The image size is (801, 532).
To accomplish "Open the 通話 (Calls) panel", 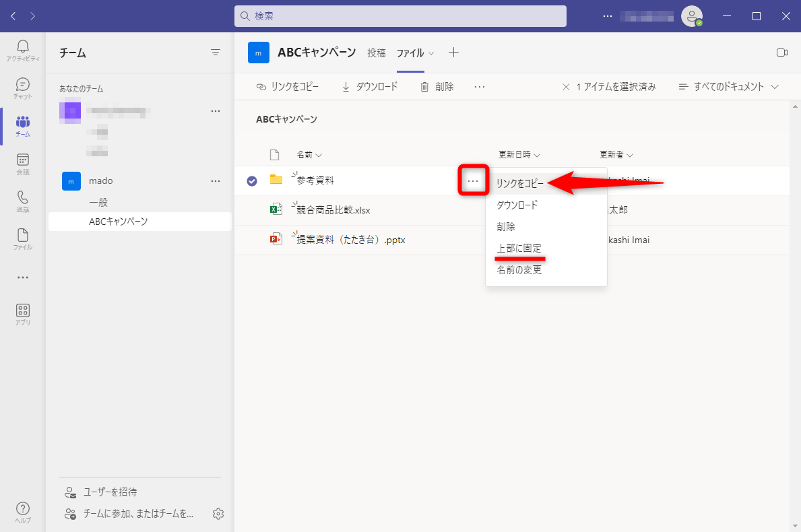I will pos(22,200).
